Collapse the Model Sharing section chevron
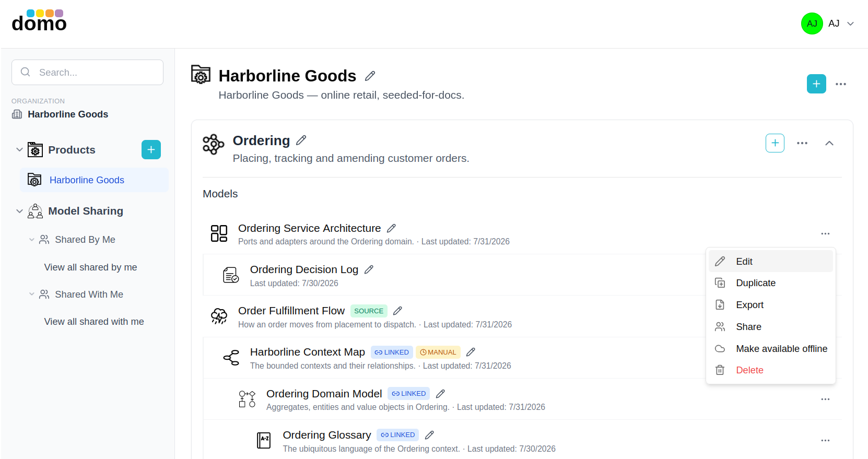Viewport: 868px width, 459px height. [x=19, y=211]
